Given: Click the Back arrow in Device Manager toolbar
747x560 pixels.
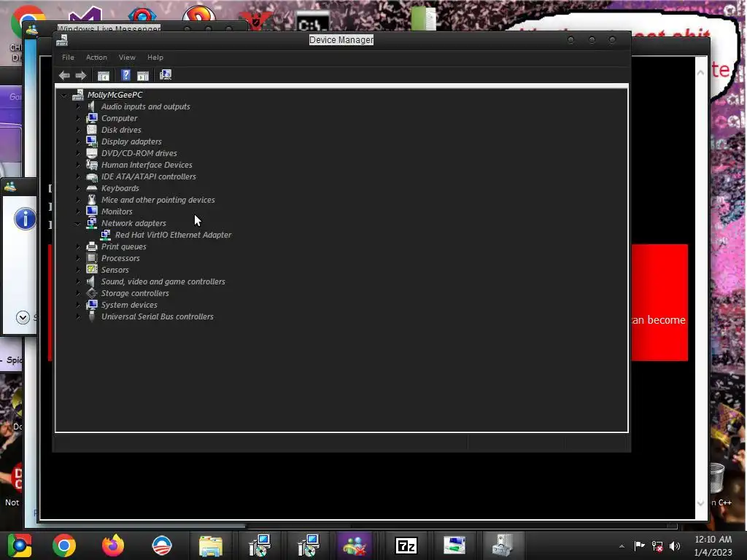Looking at the screenshot, I should click(x=64, y=75).
